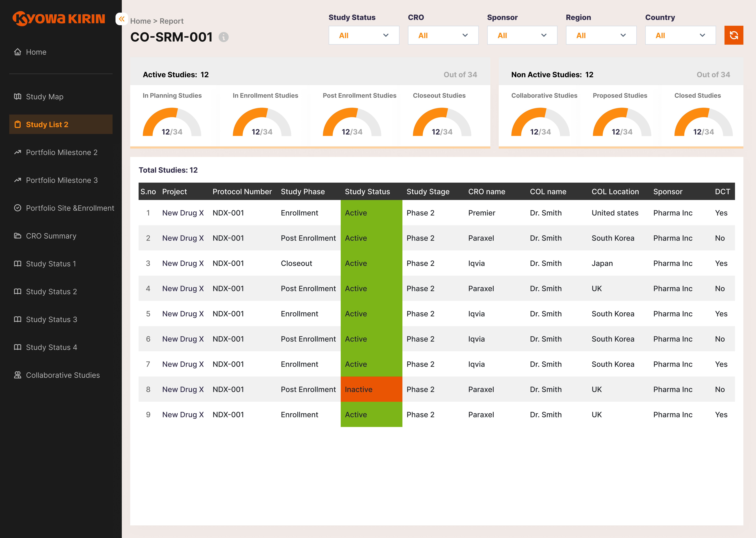Open Collaborative Studies from the sidebar
Screen dimensions: 756x538
(x=61, y=375)
